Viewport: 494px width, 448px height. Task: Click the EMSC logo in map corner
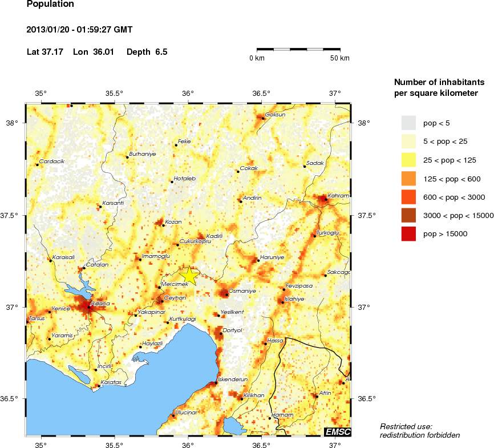click(338, 431)
